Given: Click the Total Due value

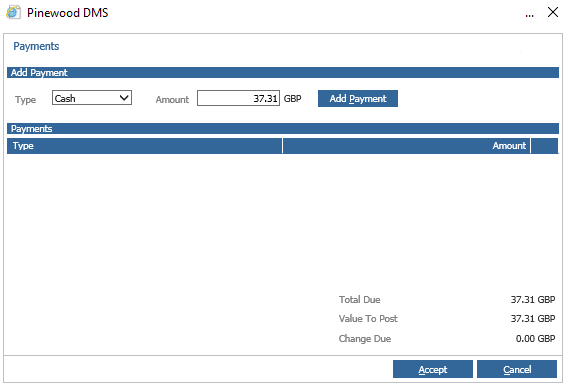Looking at the screenshot, I should coord(533,299).
